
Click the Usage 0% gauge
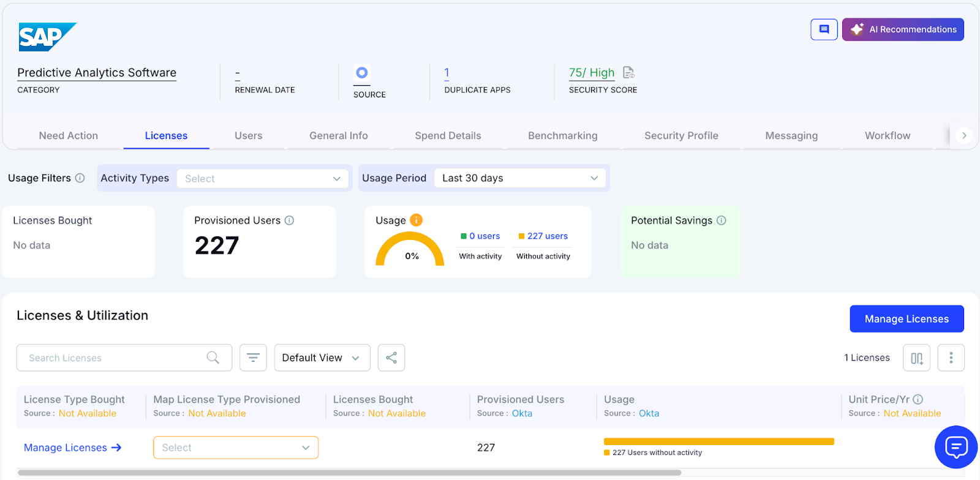(410, 249)
